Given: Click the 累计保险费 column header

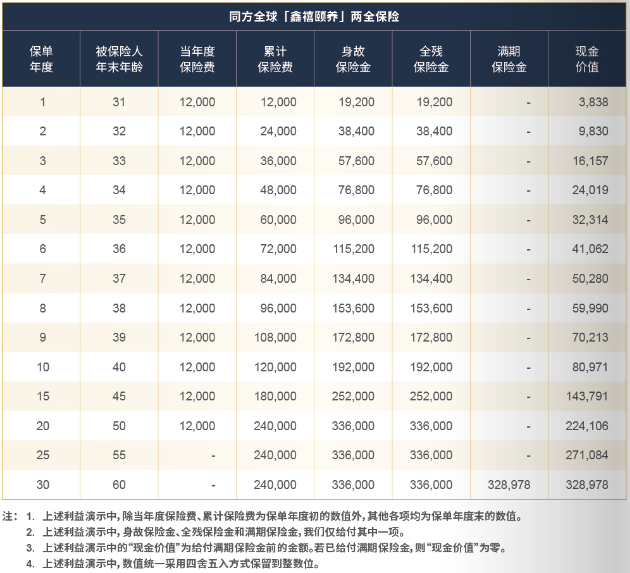Looking at the screenshot, I should coord(275,59).
